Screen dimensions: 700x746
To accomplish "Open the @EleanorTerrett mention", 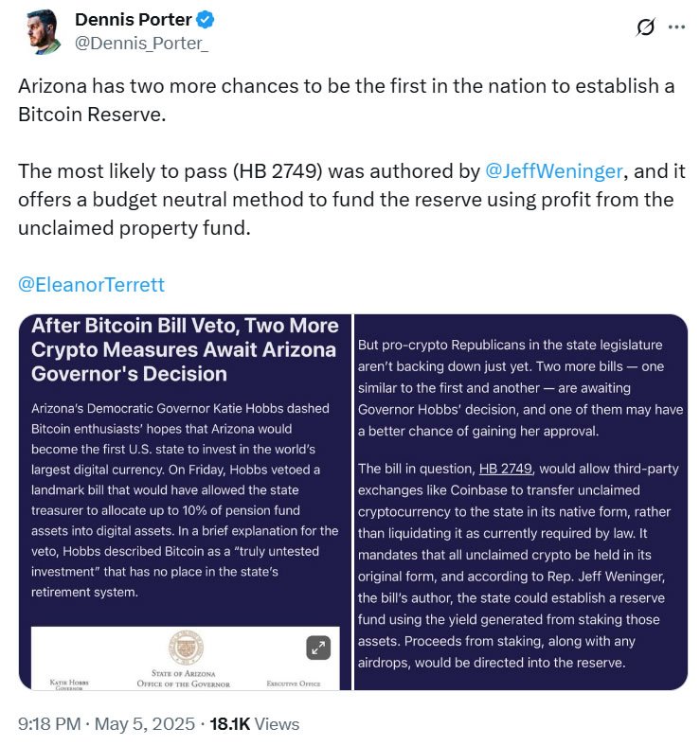I will [92, 284].
